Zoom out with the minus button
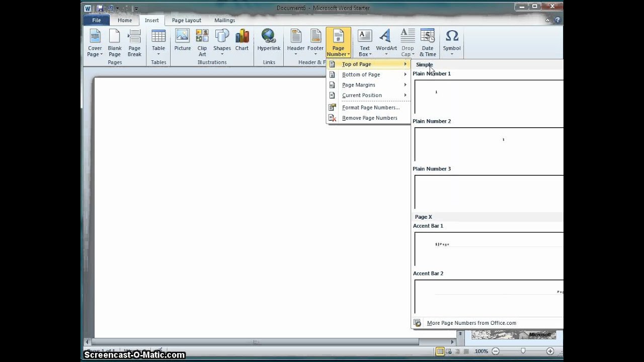Viewport: 644px width, 362px height. point(496,351)
